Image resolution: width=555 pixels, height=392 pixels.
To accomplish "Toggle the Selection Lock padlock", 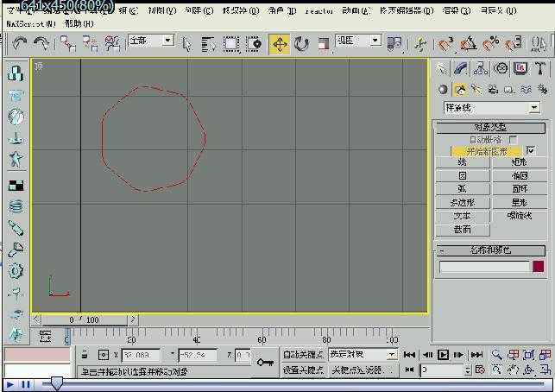I will point(85,355).
